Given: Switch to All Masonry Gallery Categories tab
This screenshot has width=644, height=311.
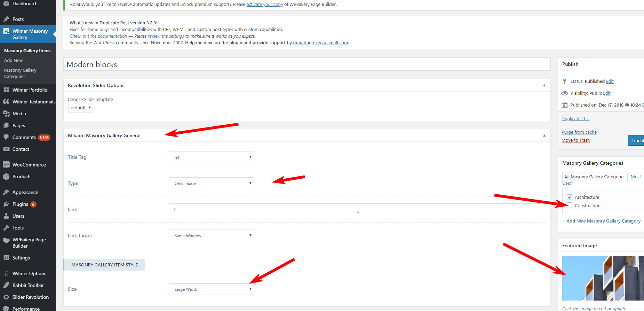Looking at the screenshot, I should click(595, 177).
